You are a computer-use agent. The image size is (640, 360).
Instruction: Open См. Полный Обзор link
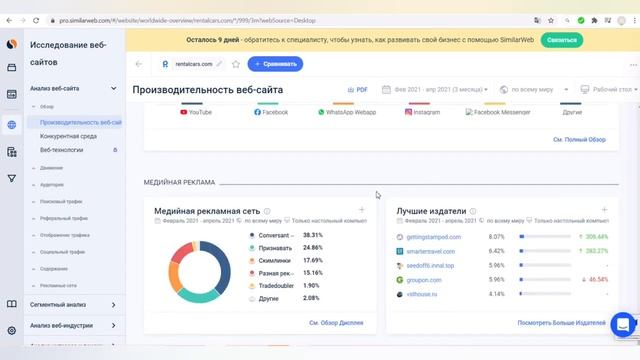point(579,139)
